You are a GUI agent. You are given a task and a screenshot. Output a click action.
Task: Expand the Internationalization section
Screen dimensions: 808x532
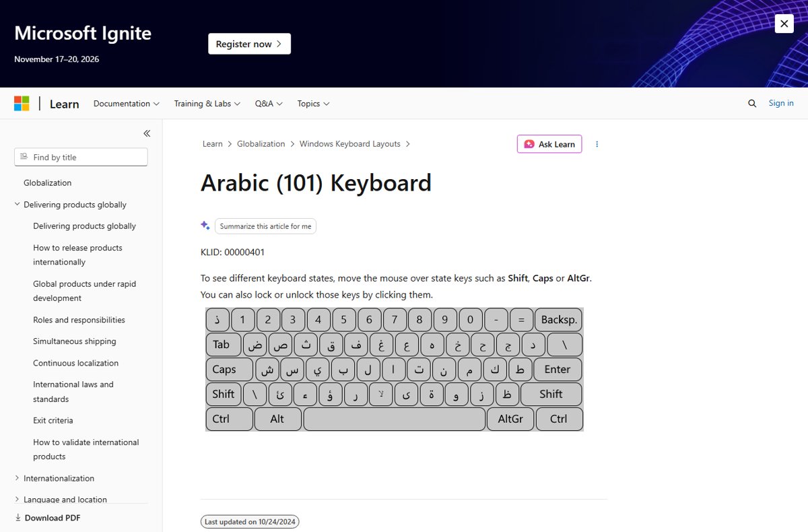point(59,478)
